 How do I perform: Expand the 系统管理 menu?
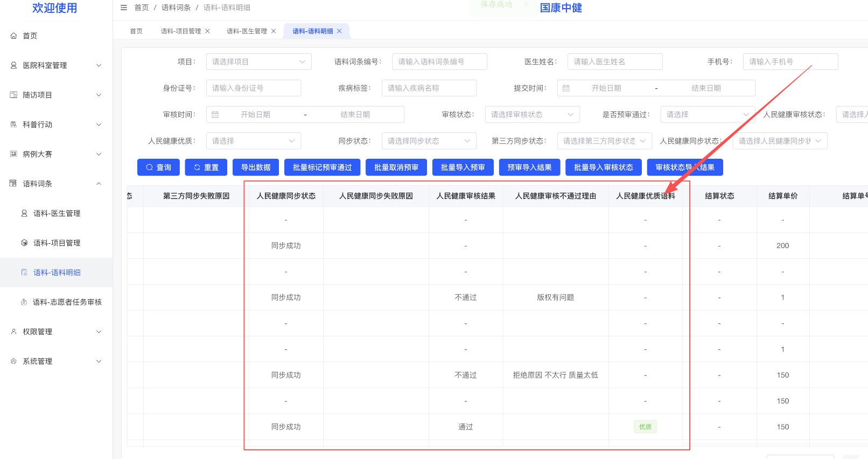pyautogui.click(x=99, y=361)
